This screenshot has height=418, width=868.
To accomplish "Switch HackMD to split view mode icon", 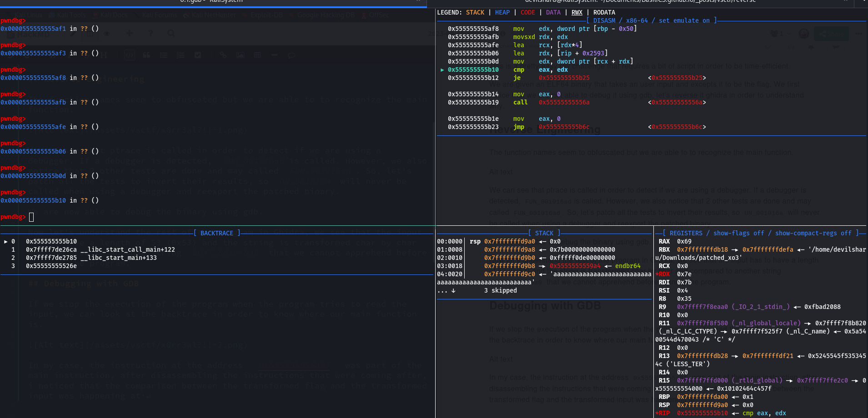I will [x=90, y=33].
